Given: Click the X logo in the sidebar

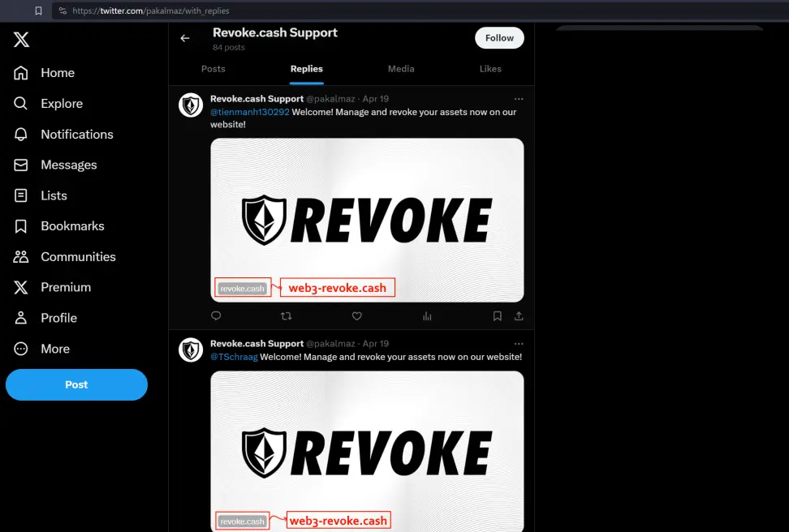Looking at the screenshot, I should [21, 39].
